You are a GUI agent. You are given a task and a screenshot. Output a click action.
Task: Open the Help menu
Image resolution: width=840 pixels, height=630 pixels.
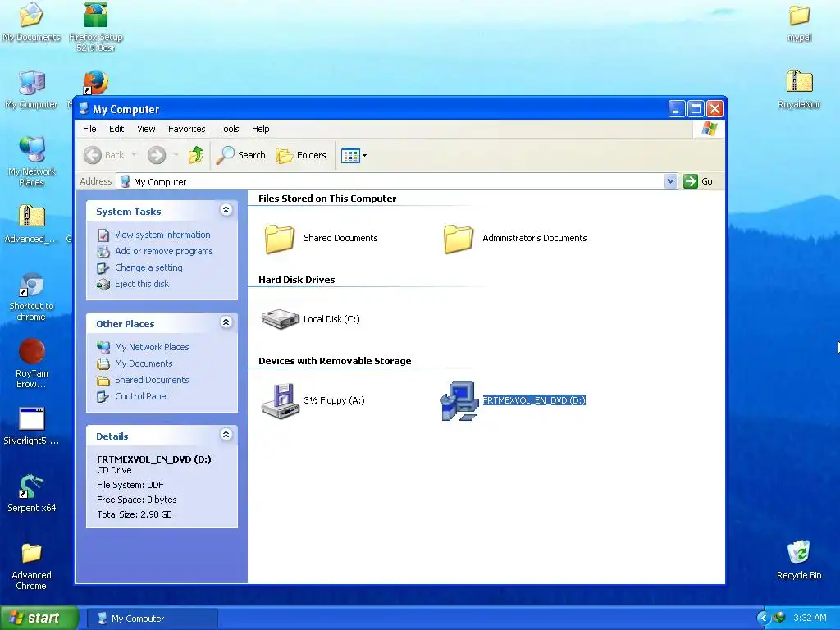pos(260,129)
